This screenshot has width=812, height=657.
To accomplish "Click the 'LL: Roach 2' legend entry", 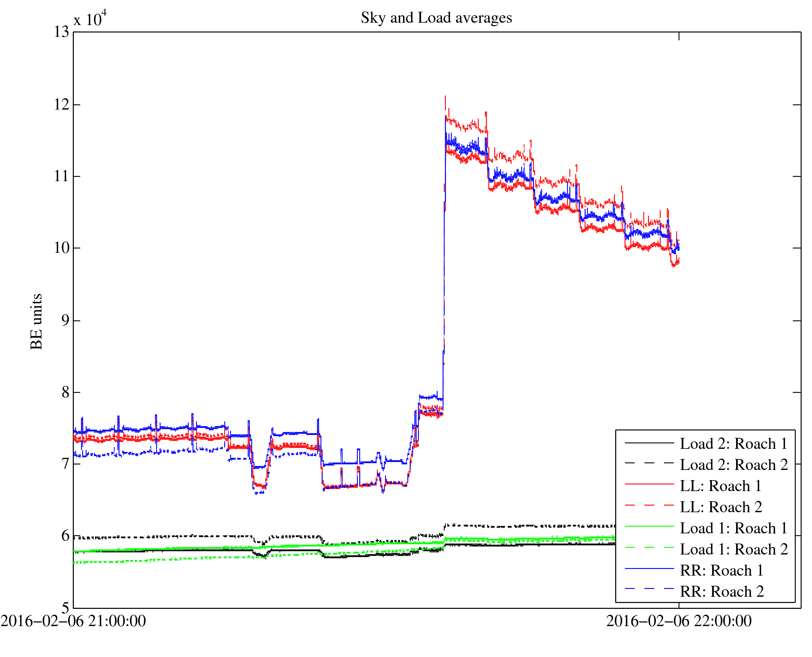I will [x=721, y=507].
